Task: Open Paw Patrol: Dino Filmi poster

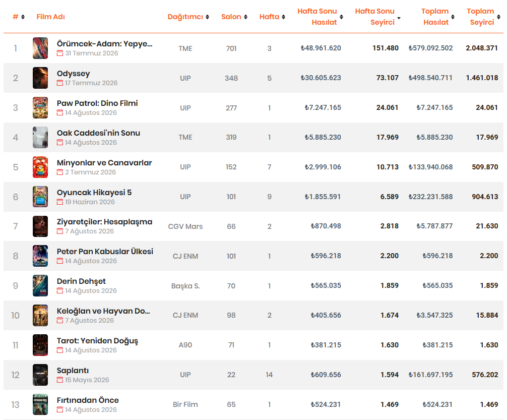Action: click(x=40, y=108)
